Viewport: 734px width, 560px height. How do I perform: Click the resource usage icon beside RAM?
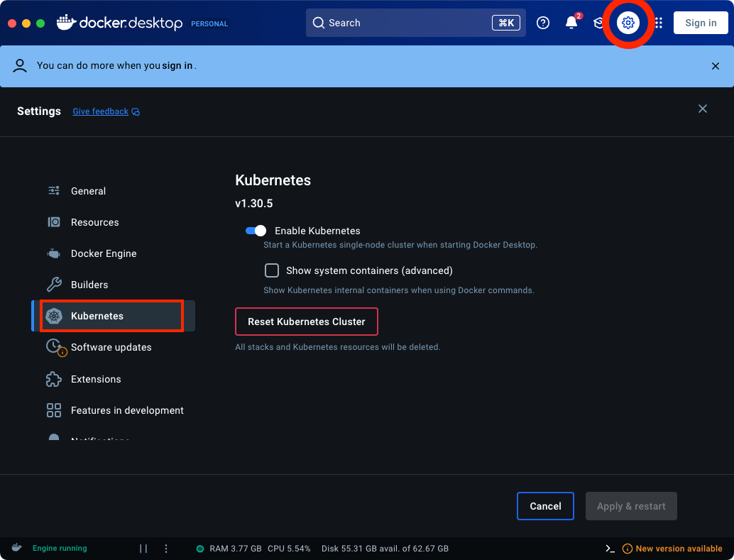click(200, 549)
